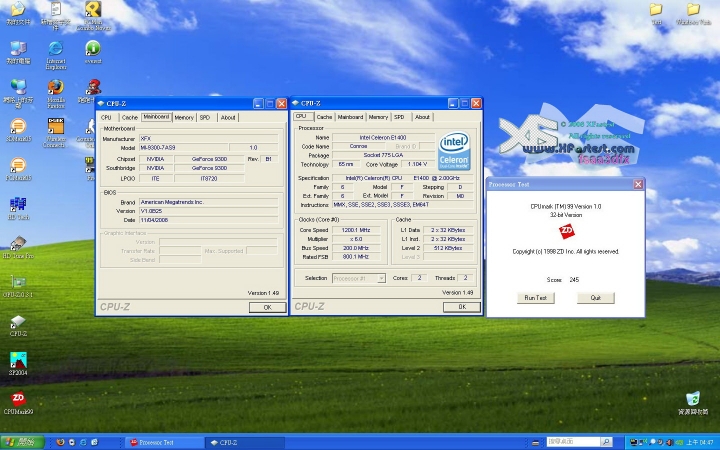The width and height of the screenshot is (720, 450).
Task: Click the desktop search magnifier button
Action: pyautogui.click(x=606, y=442)
